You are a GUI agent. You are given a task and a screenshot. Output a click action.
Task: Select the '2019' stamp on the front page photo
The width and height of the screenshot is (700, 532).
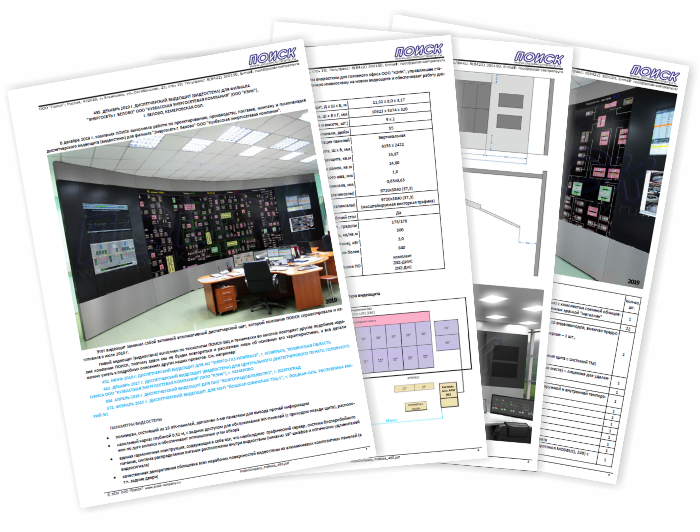coord(331,300)
